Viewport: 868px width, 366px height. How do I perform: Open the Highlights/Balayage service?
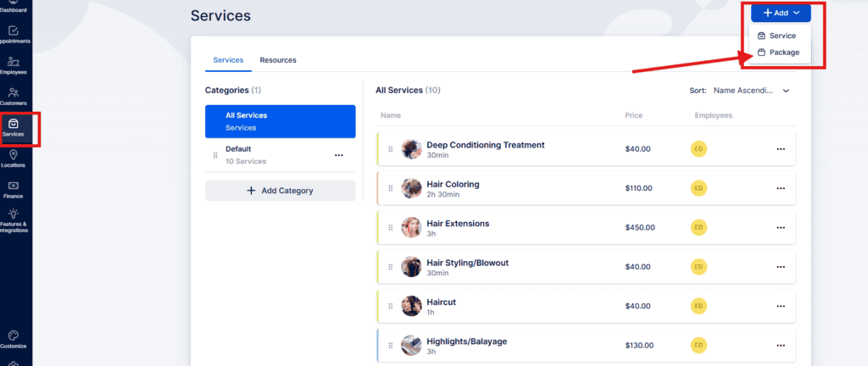coord(587,346)
